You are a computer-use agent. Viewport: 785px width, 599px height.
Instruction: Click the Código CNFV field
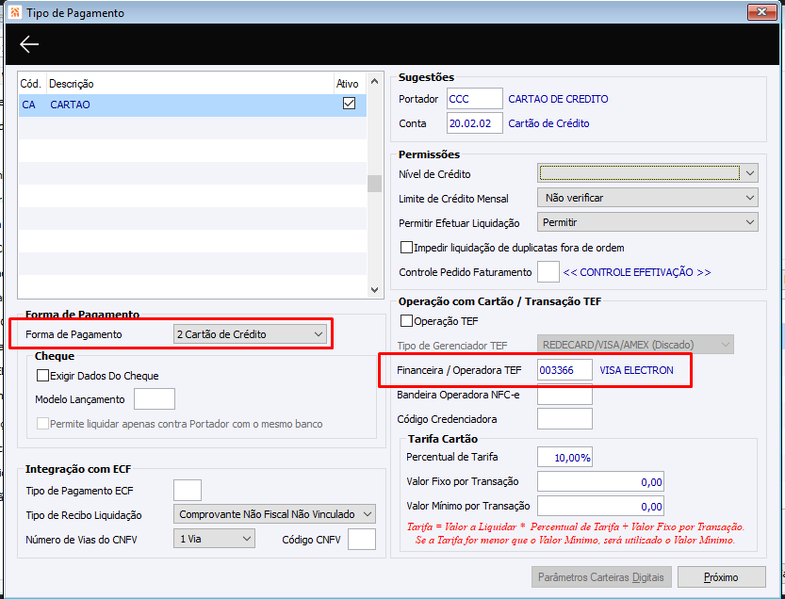tap(361, 539)
